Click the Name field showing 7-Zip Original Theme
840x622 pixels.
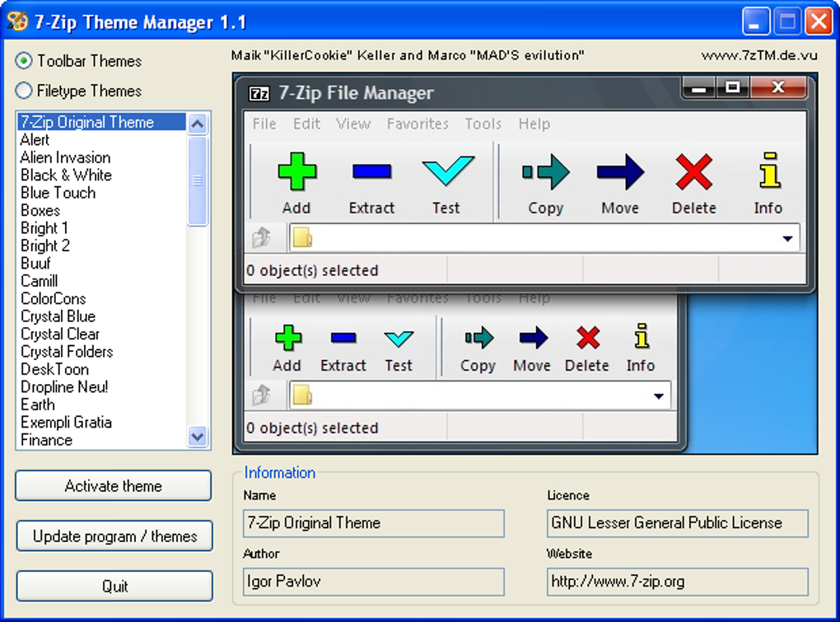[373, 523]
